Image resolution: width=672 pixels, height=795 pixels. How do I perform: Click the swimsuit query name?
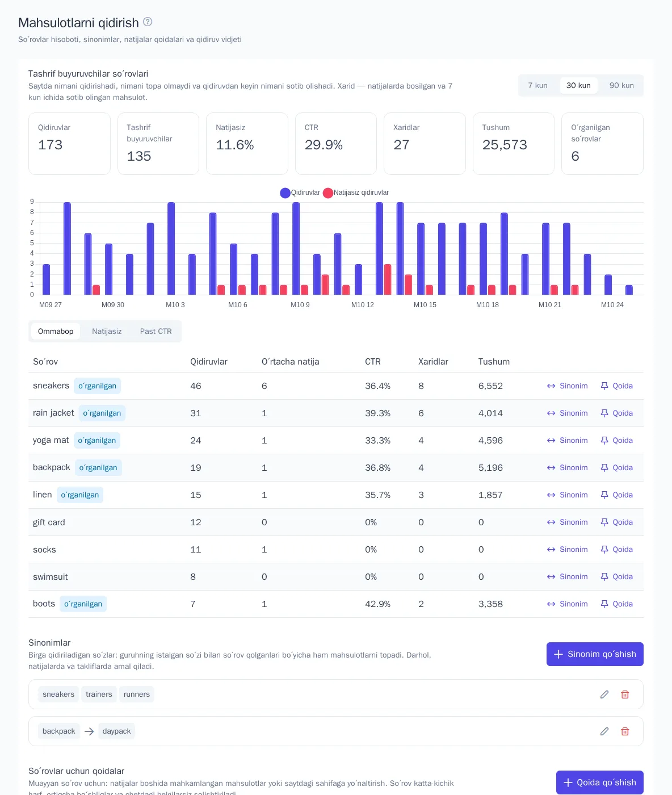pyautogui.click(x=51, y=577)
